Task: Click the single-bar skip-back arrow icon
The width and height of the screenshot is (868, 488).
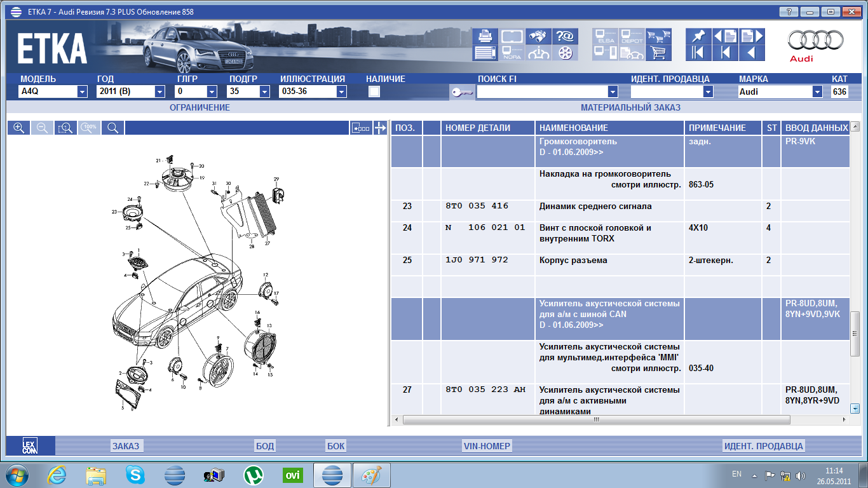Action: click(725, 53)
